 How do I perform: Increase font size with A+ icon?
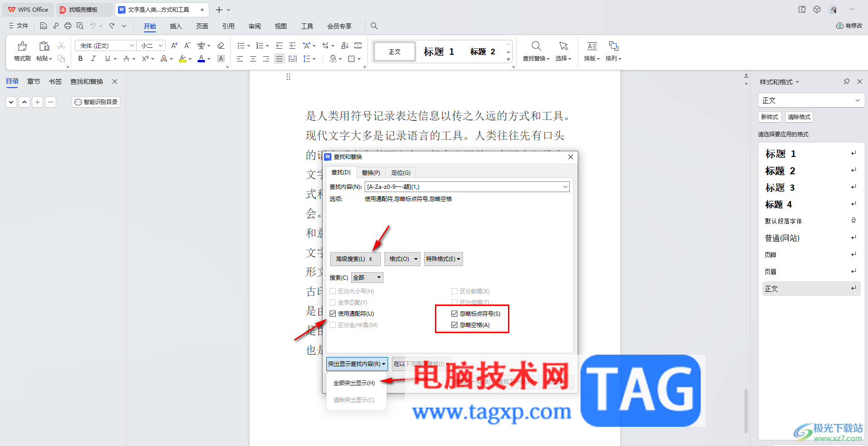(174, 45)
